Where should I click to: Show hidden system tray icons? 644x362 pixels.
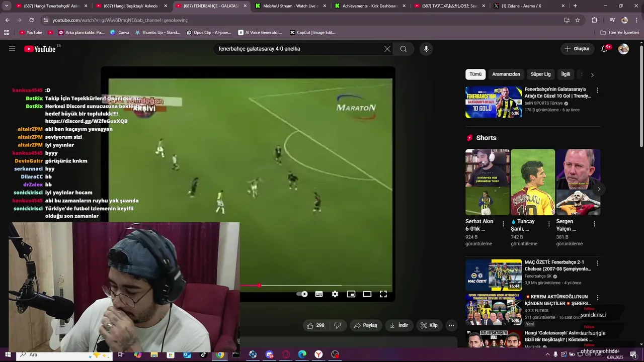pos(548,354)
